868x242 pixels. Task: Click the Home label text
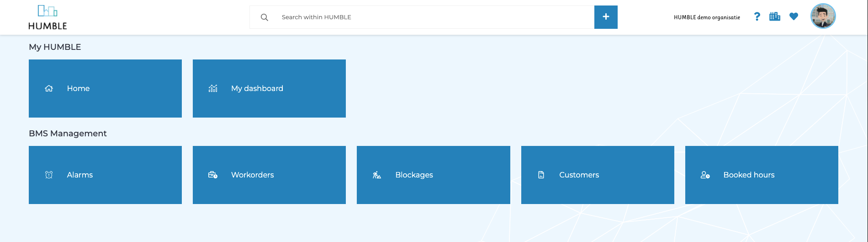(78, 88)
